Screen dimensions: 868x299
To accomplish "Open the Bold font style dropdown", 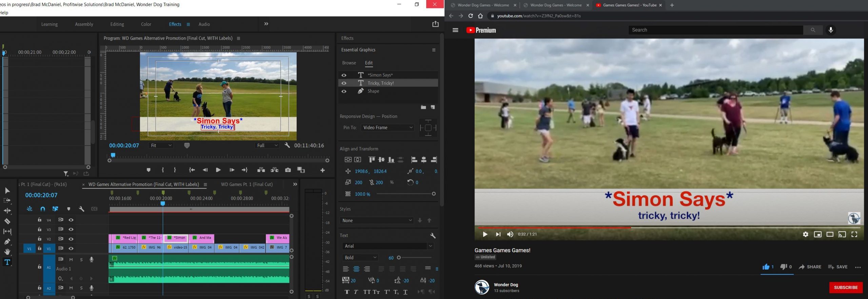I will (360, 258).
